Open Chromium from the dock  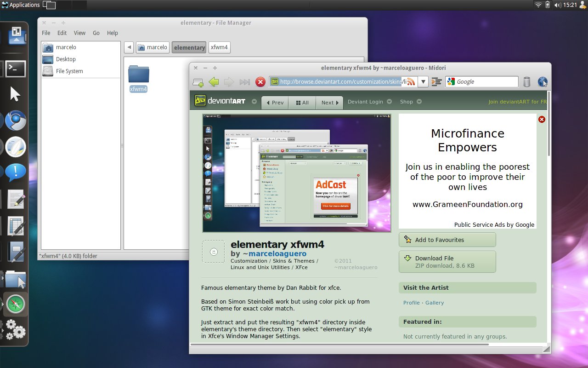[x=15, y=121]
